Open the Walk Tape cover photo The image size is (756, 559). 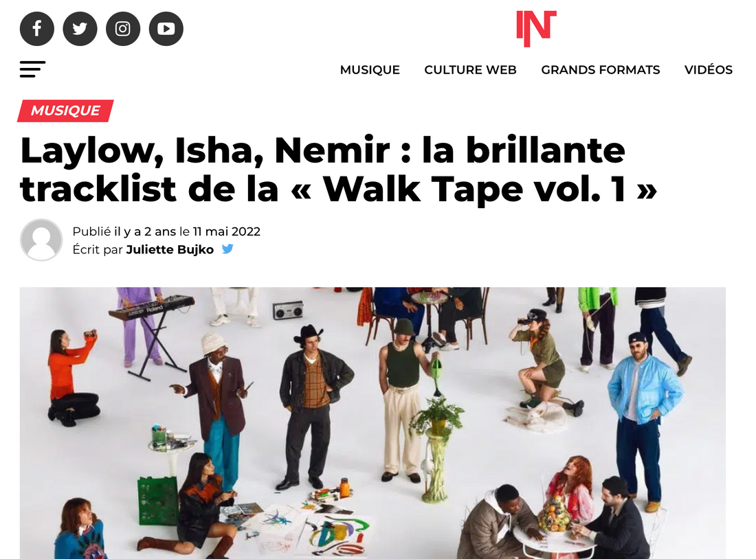[373, 423]
